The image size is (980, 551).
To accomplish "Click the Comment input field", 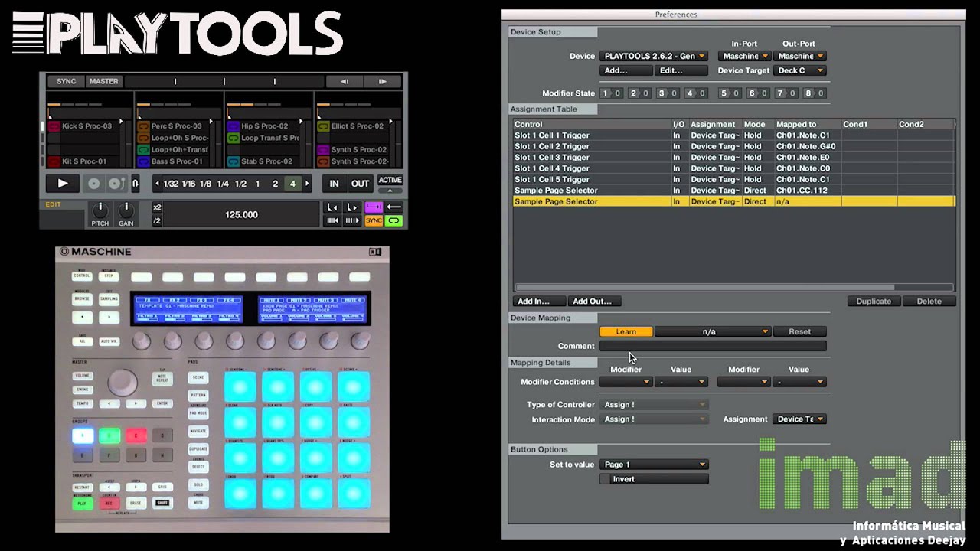I will pyautogui.click(x=713, y=346).
